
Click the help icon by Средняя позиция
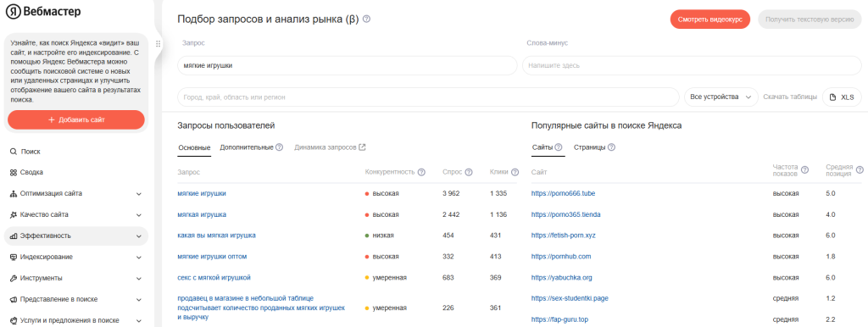860,169
